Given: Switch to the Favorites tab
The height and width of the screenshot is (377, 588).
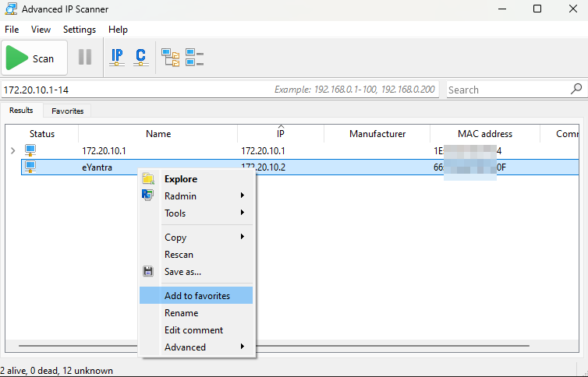Looking at the screenshot, I should click(68, 111).
